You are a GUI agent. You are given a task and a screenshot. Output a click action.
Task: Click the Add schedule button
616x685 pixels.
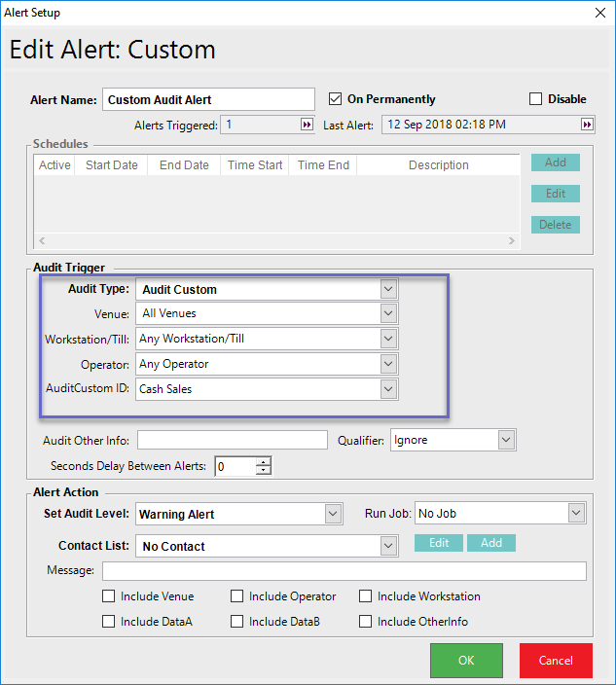(x=556, y=162)
